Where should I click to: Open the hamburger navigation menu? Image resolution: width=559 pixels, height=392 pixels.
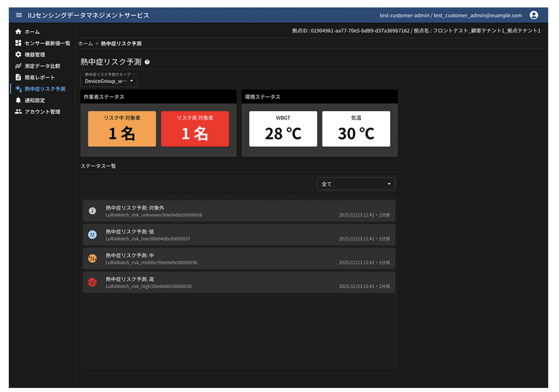click(19, 15)
